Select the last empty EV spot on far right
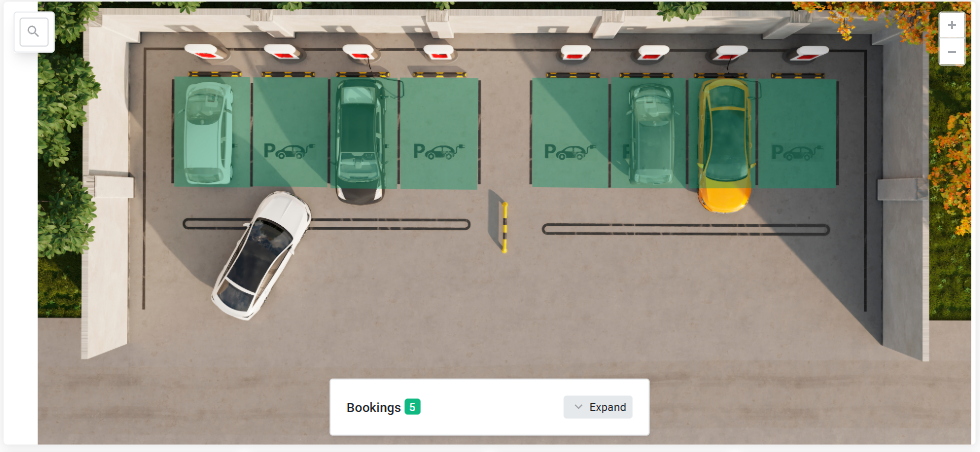 point(798,133)
